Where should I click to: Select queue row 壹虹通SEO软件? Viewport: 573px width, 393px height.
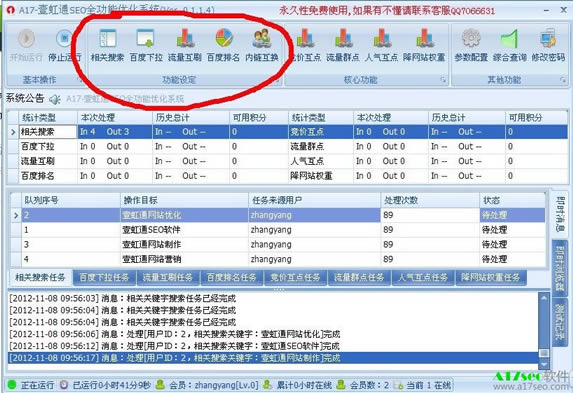pos(278,230)
